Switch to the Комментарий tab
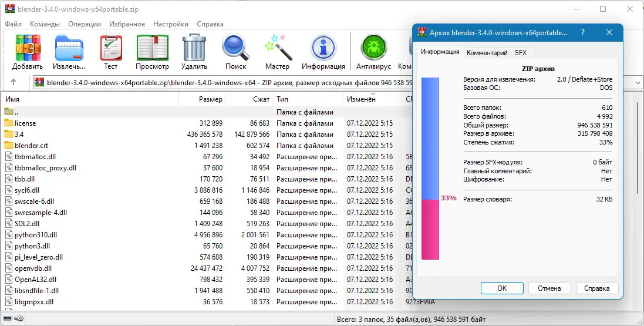The height and width of the screenshot is (326, 644). click(487, 53)
